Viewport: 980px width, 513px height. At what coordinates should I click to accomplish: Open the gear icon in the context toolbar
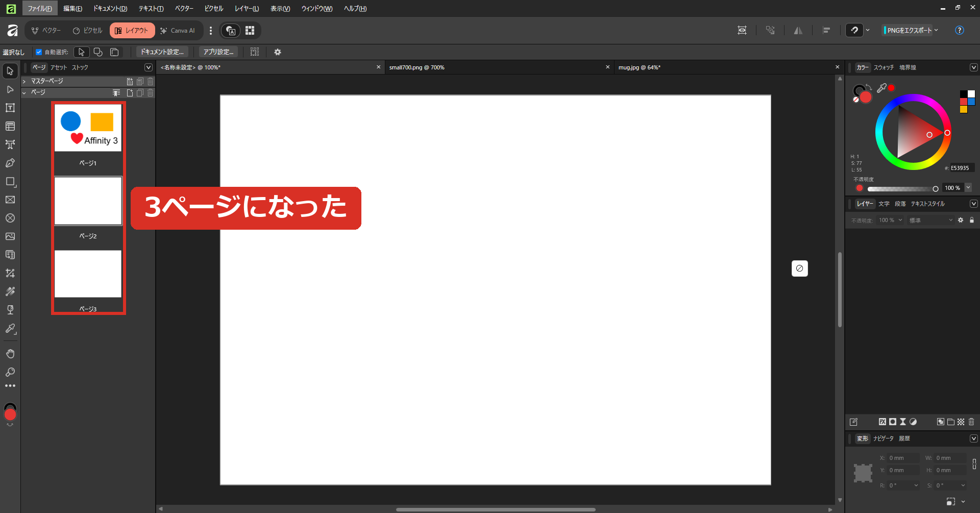278,52
